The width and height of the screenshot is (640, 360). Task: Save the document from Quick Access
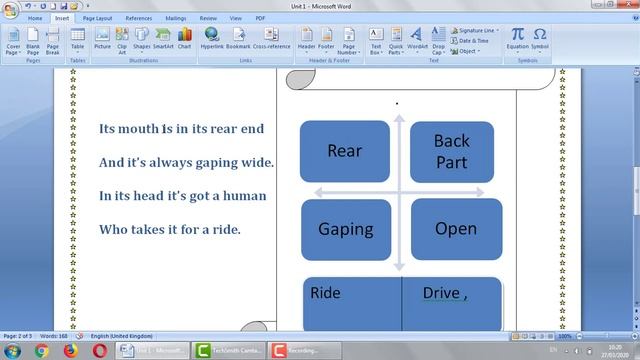tap(64, 6)
